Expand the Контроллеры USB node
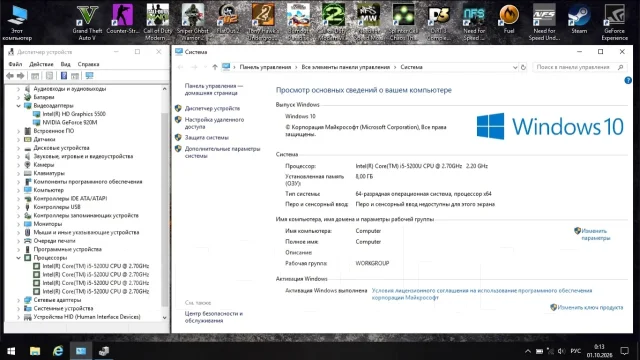 click(18, 207)
